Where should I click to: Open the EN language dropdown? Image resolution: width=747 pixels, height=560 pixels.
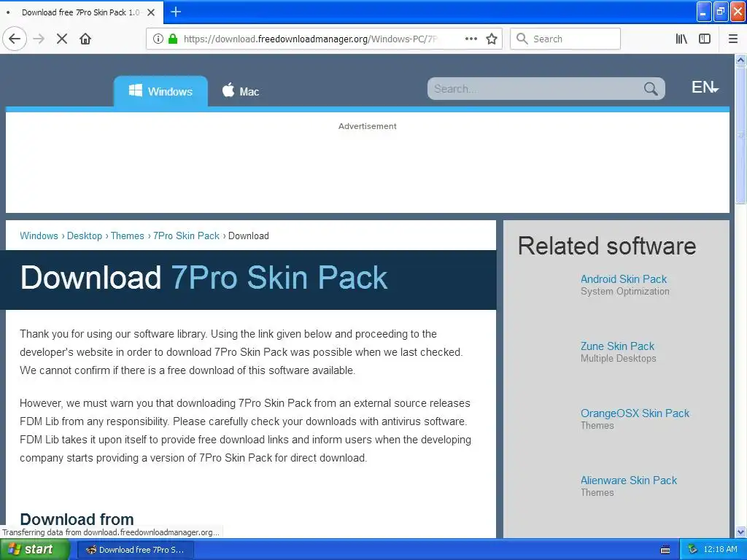pyautogui.click(x=705, y=87)
